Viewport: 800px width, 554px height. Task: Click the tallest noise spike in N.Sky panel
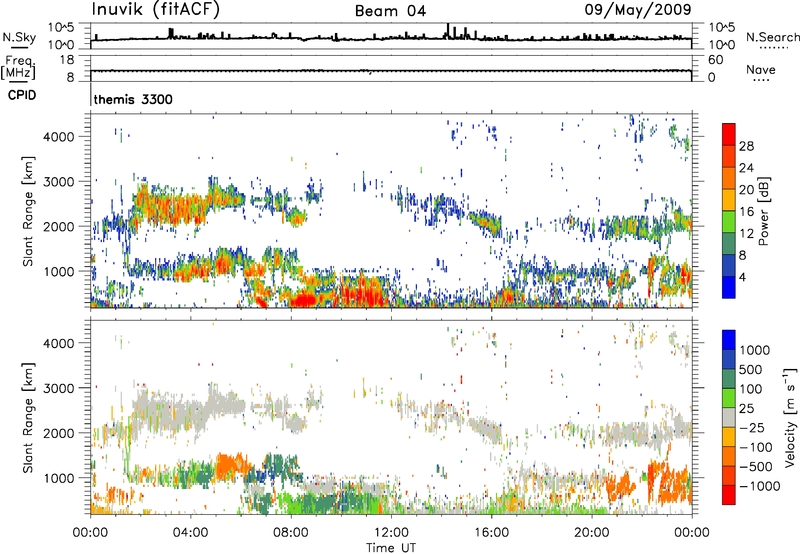coord(448,31)
